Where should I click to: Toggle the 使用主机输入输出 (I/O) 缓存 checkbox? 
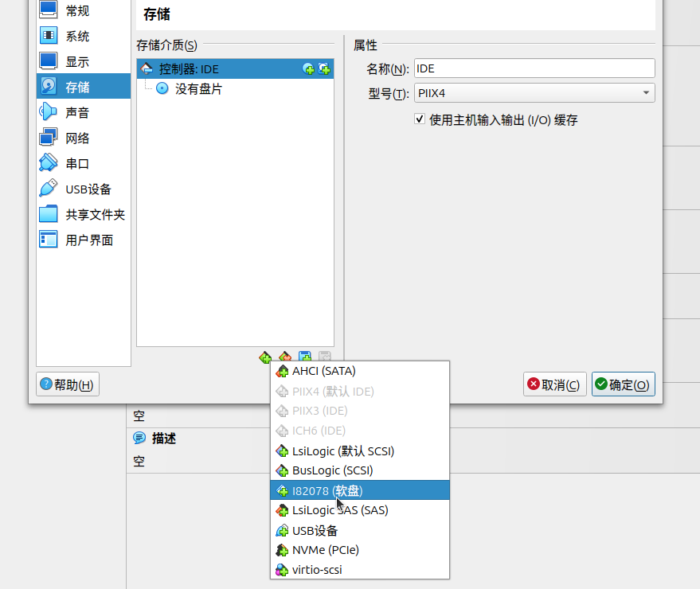tap(420, 119)
